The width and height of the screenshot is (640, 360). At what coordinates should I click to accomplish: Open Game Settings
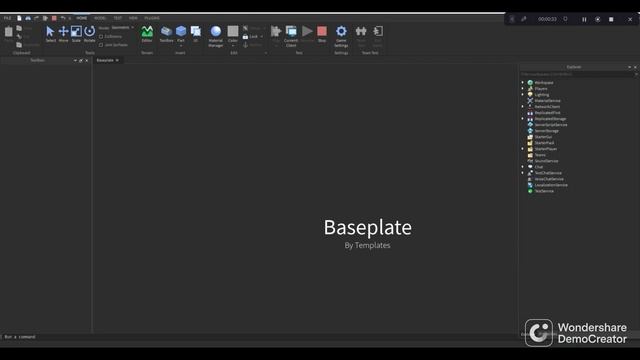pyautogui.click(x=341, y=36)
